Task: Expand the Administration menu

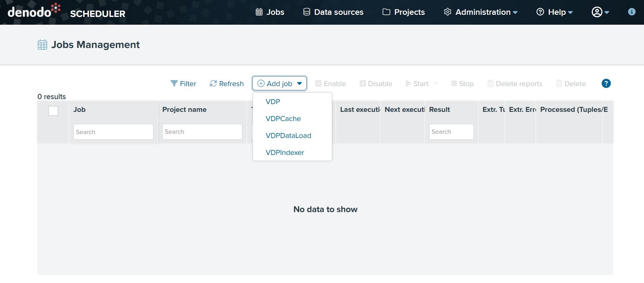Action: coord(481,12)
